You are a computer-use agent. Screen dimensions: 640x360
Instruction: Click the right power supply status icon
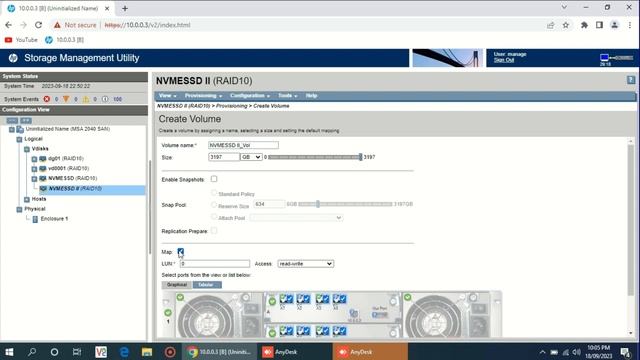(407, 297)
